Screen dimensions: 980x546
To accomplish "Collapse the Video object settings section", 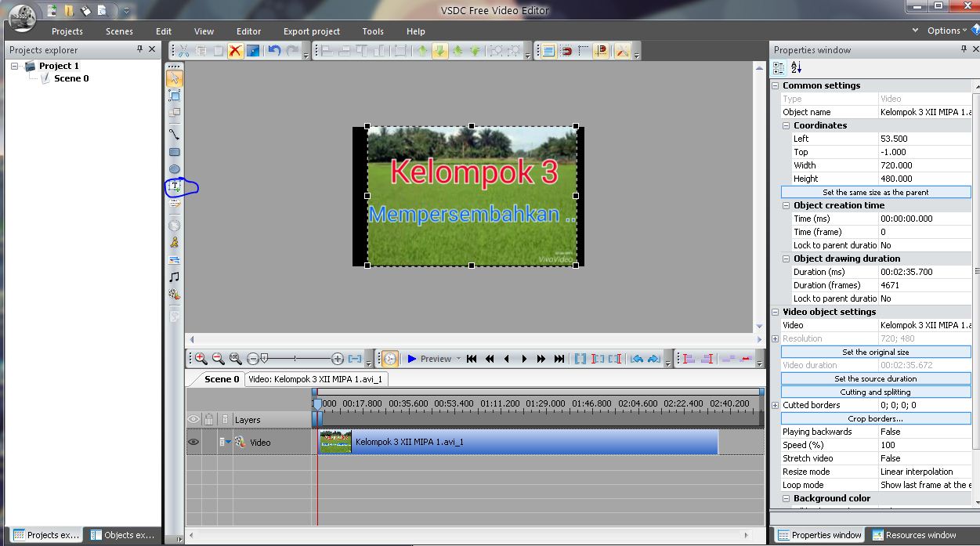I will point(776,312).
